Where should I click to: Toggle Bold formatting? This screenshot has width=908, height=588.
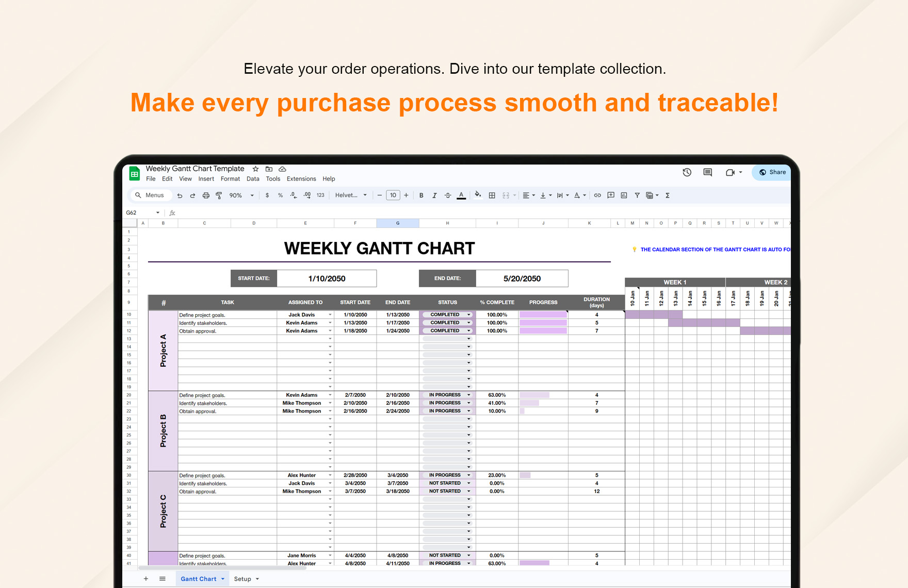(421, 195)
